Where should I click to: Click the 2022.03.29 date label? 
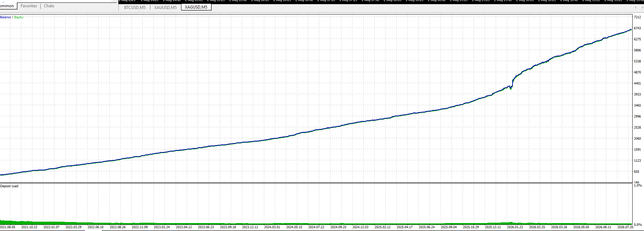coord(73,227)
